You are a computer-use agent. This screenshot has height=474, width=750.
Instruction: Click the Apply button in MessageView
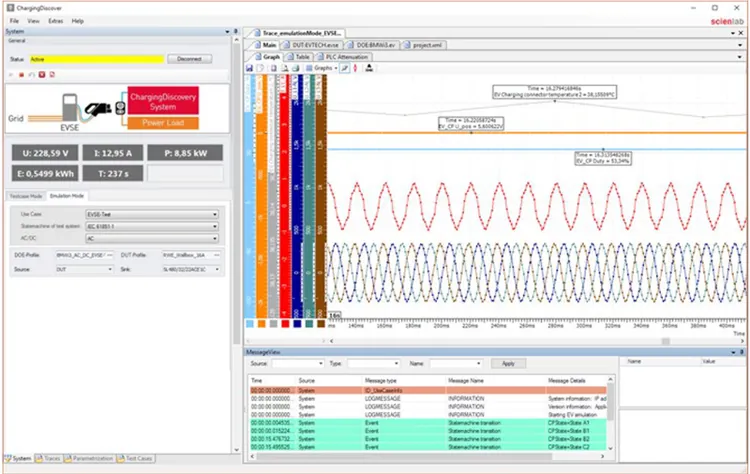[x=508, y=364]
